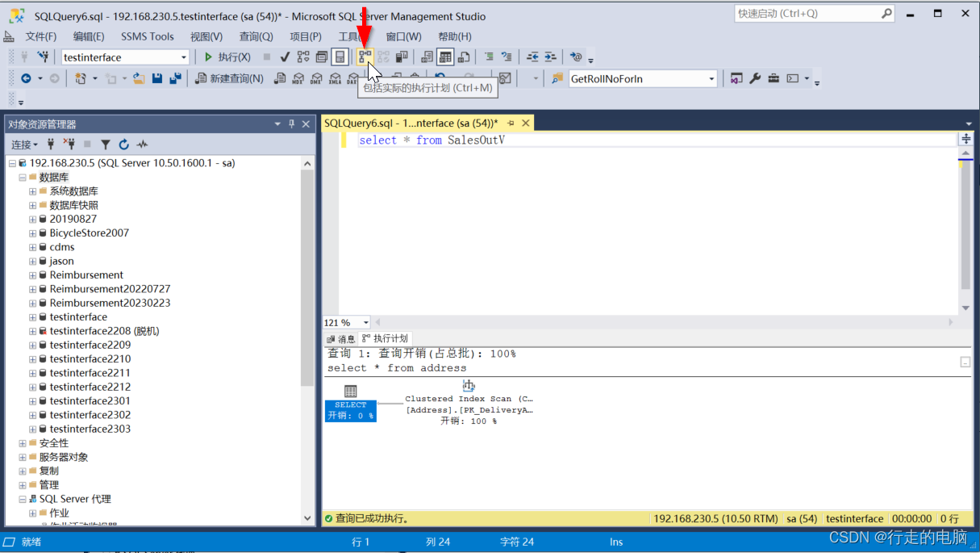Image resolution: width=980 pixels, height=553 pixels.
Task: Decrease indent of the query text
Action: pyautogui.click(x=532, y=57)
